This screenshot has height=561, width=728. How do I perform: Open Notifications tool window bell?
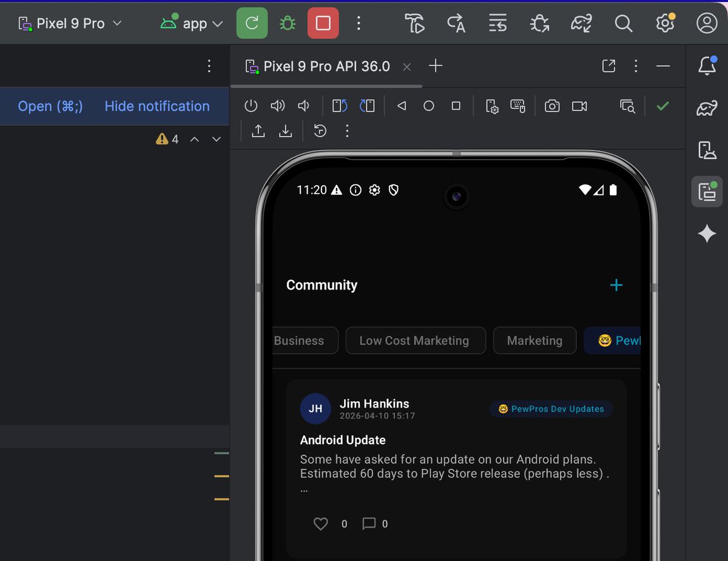click(x=707, y=66)
